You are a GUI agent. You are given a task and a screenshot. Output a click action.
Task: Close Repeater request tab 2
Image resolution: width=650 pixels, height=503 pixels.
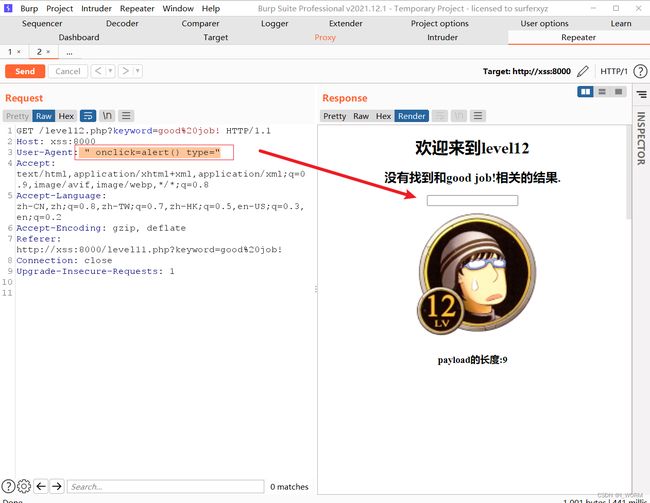(x=48, y=52)
